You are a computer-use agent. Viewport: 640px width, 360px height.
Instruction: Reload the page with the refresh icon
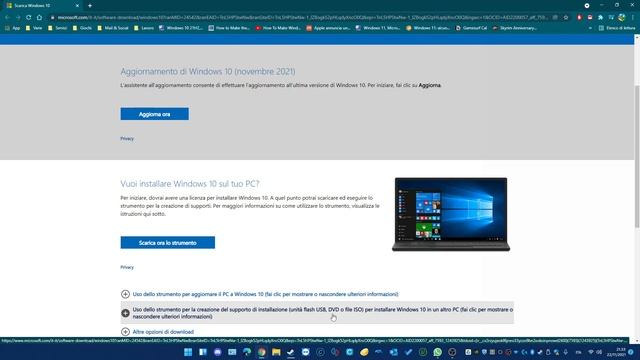tap(29, 18)
